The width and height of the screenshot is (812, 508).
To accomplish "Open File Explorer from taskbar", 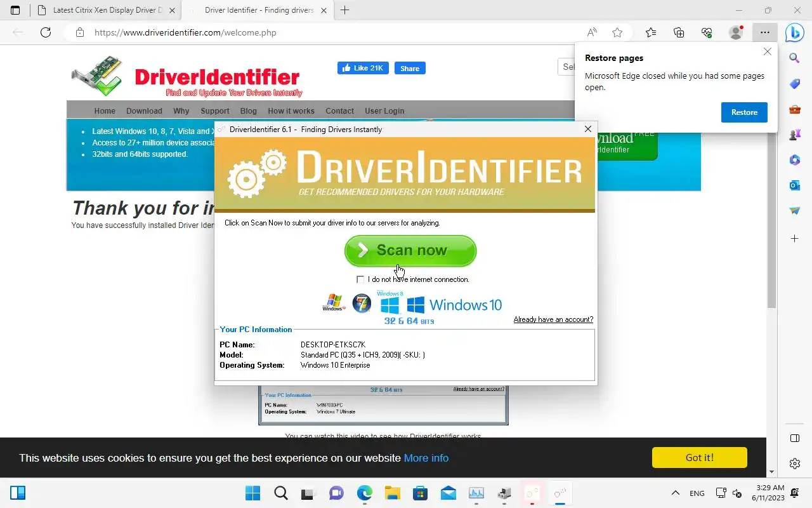I will coord(392,493).
